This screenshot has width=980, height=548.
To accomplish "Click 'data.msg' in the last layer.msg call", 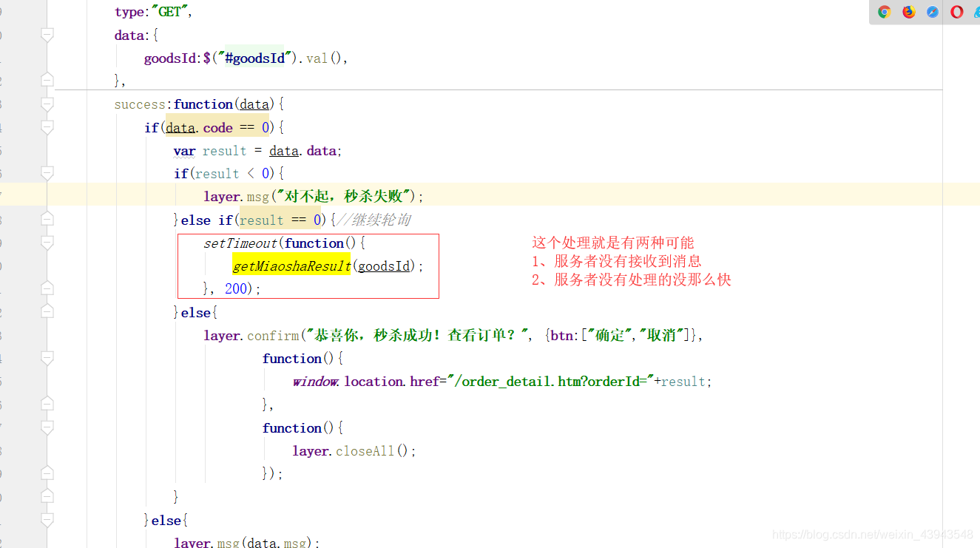I will (x=277, y=543).
